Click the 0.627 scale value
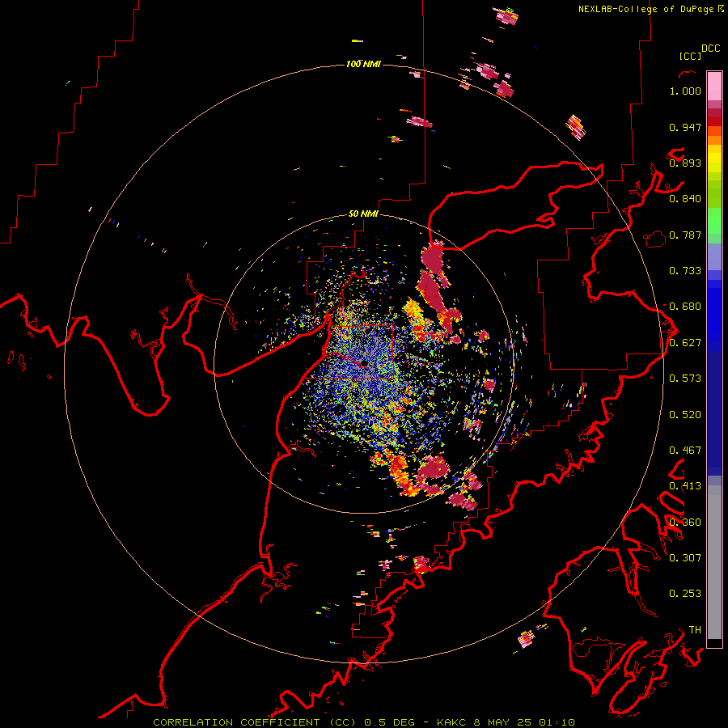728x728 pixels. pos(685,343)
